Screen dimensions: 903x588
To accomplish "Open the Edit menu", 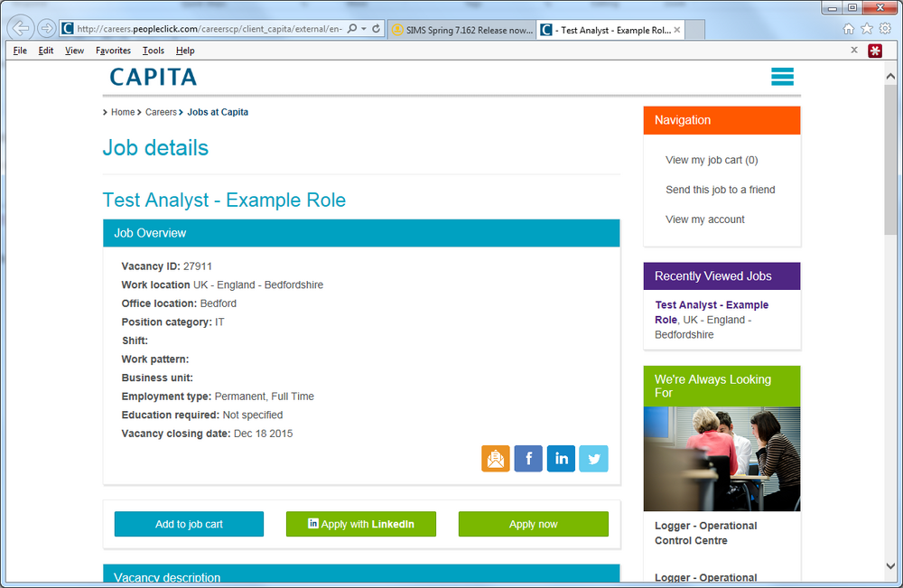I will point(46,51).
